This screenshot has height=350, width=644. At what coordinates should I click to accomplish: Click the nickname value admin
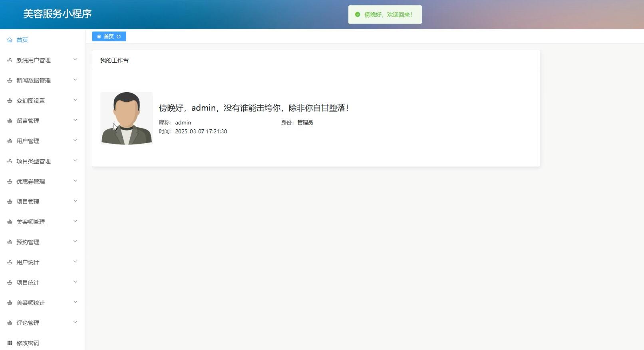(x=183, y=123)
